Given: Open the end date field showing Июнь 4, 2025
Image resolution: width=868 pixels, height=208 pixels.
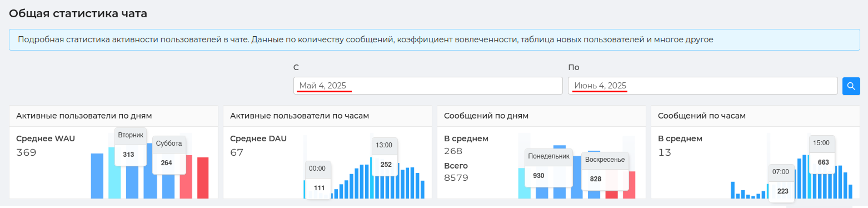Looking at the screenshot, I should click(702, 86).
